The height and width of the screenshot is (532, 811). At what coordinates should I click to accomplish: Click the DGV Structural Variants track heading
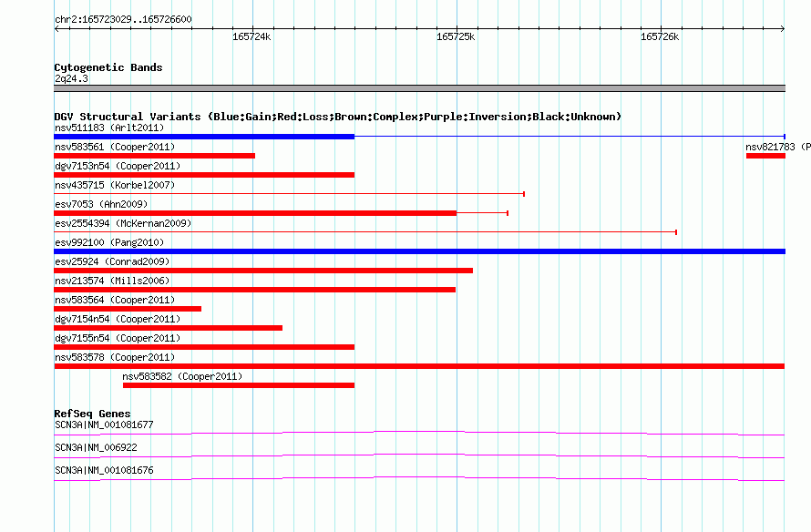click(x=338, y=117)
